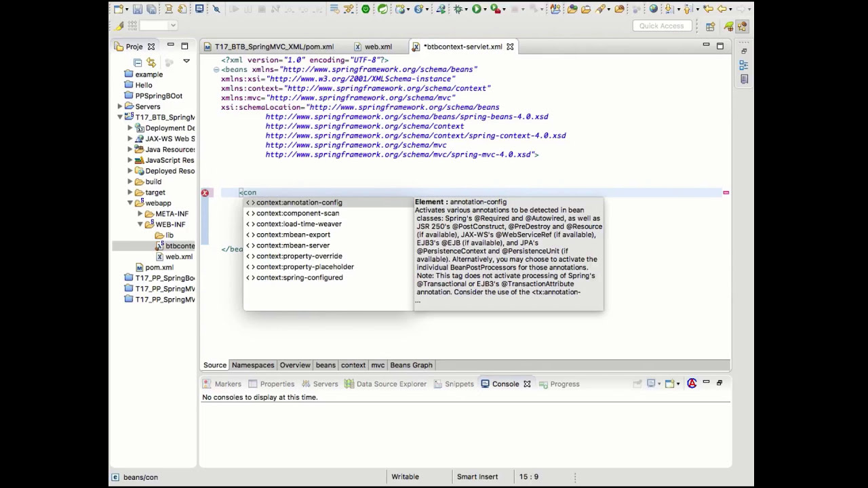The image size is (868, 488).
Task: Click the Open Perspective icon
Action: click(x=711, y=26)
